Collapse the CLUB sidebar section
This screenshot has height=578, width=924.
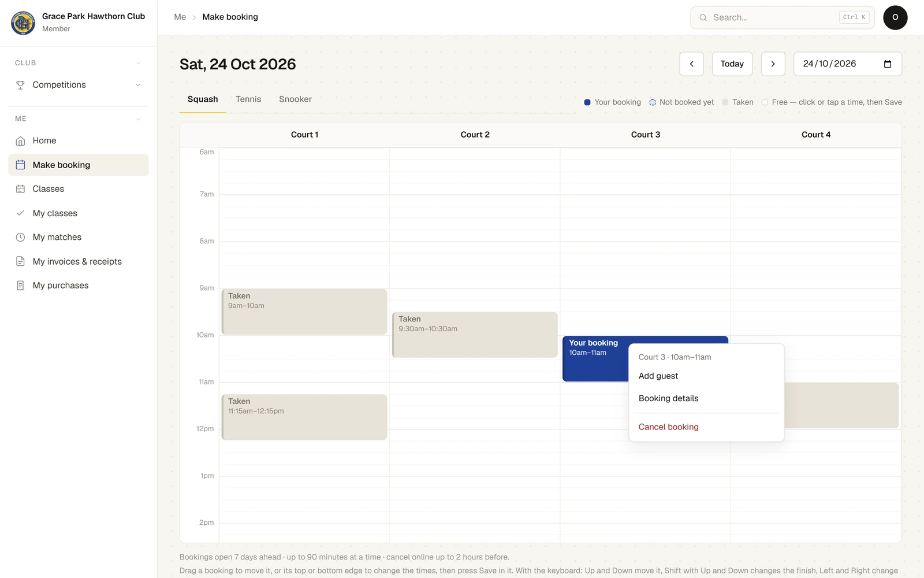(138, 63)
